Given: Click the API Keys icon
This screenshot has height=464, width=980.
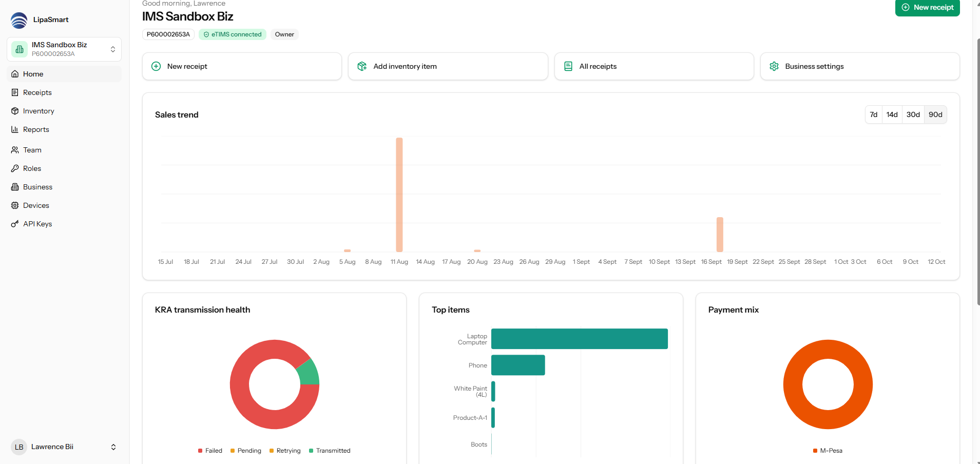Looking at the screenshot, I should click(x=15, y=224).
